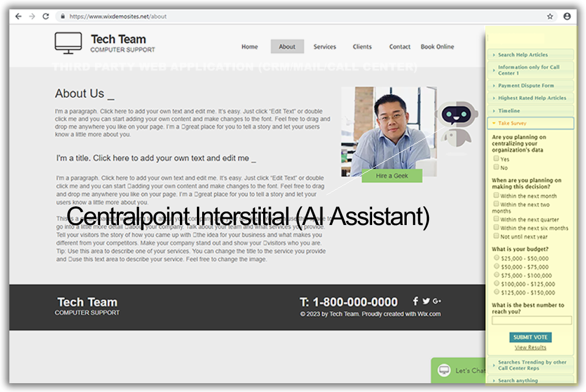Go to the Contact page tab
This screenshot has width=586, height=392.
pyautogui.click(x=400, y=47)
